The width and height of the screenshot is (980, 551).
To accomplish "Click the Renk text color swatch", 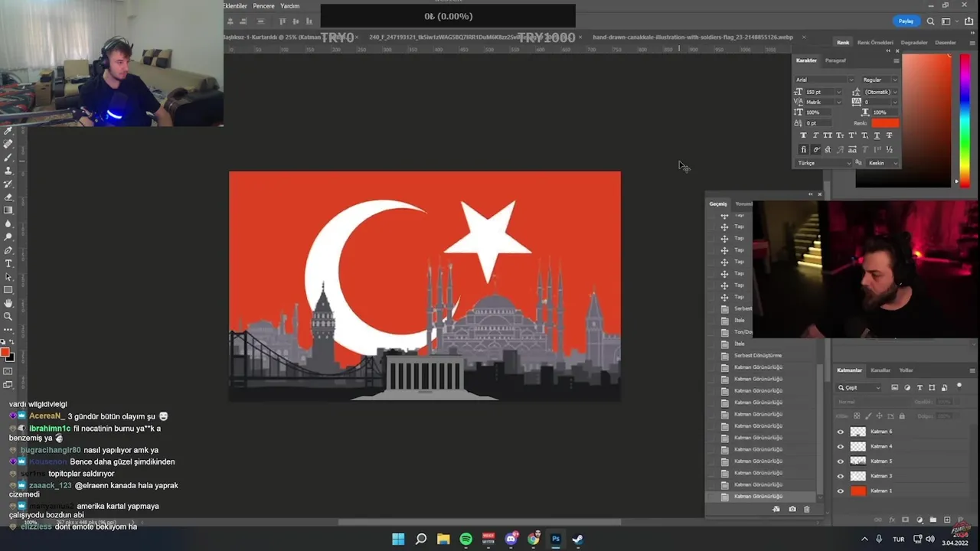I will (x=885, y=122).
